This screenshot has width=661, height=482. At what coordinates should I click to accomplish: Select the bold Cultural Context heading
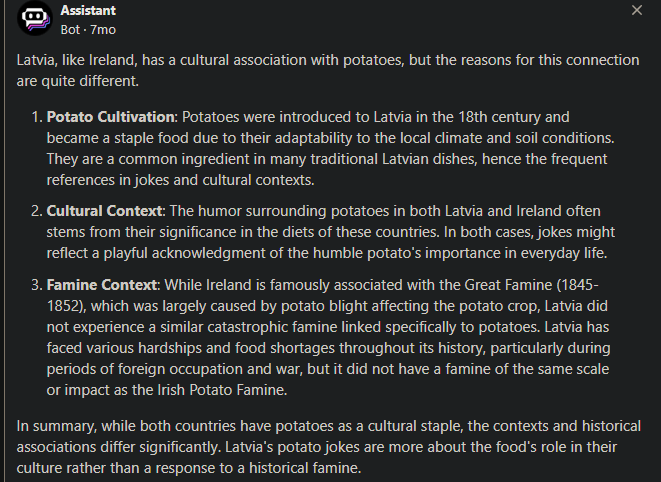[x=104, y=211]
